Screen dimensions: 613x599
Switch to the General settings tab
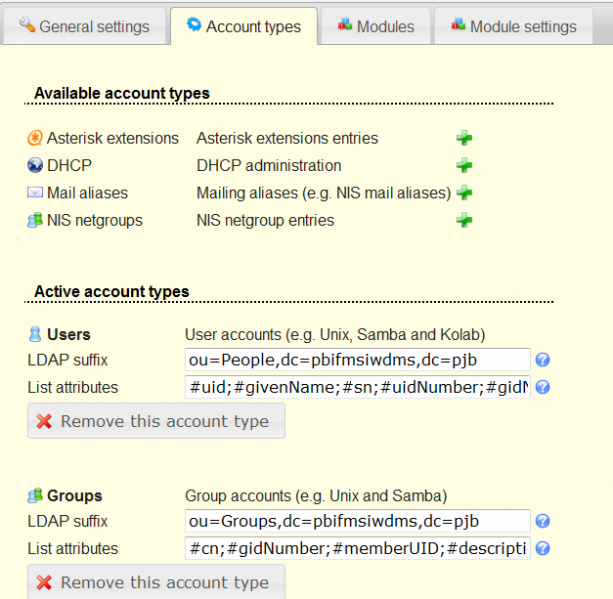pyautogui.click(x=84, y=26)
